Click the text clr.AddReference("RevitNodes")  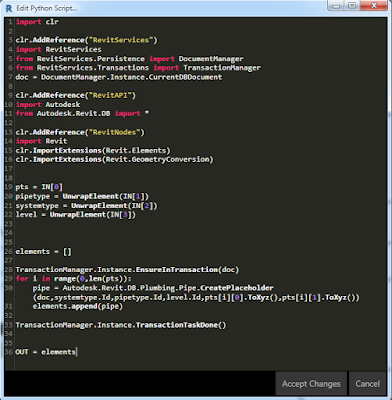coord(80,132)
